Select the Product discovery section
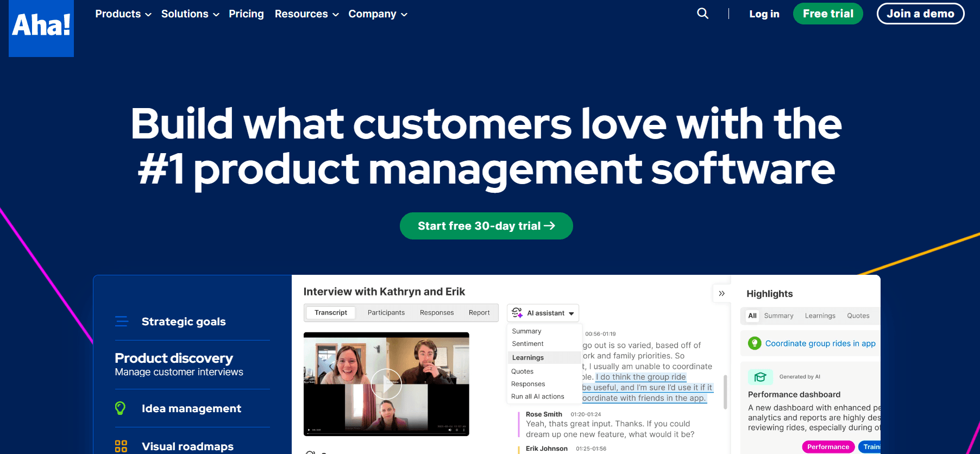The image size is (980, 454). pyautogui.click(x=192, y=364)
